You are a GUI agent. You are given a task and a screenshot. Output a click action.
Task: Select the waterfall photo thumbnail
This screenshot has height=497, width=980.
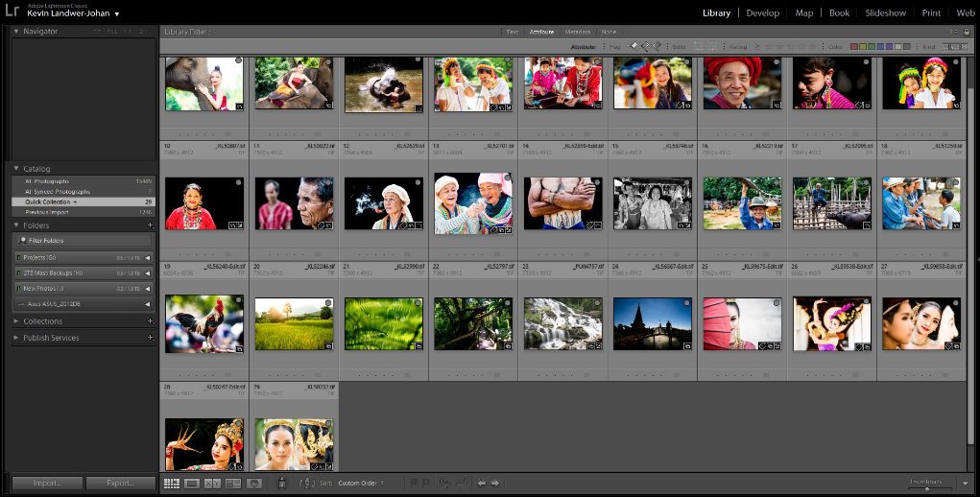563,323
